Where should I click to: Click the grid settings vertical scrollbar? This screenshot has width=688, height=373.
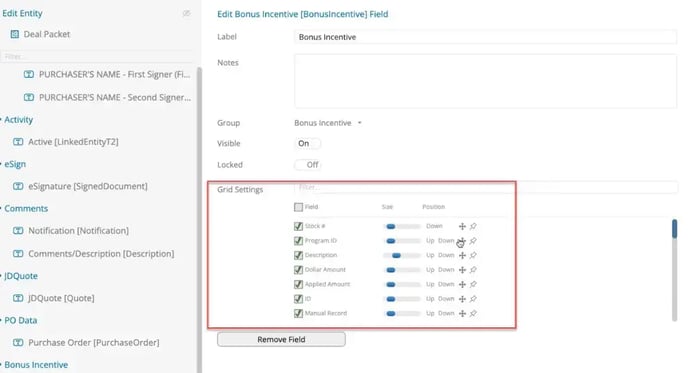(674, 270)
